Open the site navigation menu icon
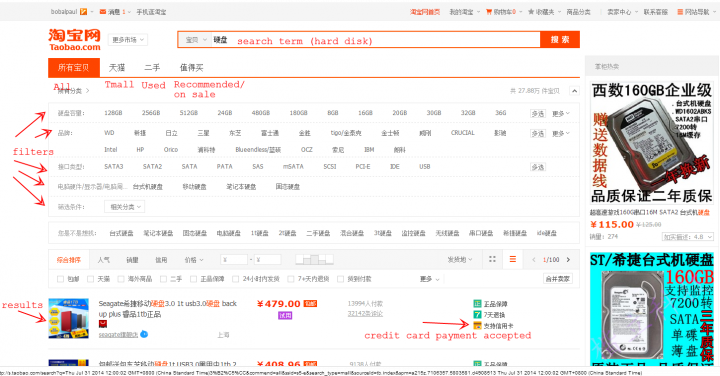This screenshot has width=720, height=376. click(x=680, y=12)
